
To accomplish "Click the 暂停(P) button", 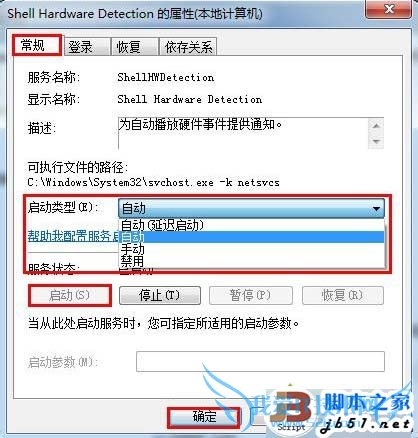I will 250,295.
